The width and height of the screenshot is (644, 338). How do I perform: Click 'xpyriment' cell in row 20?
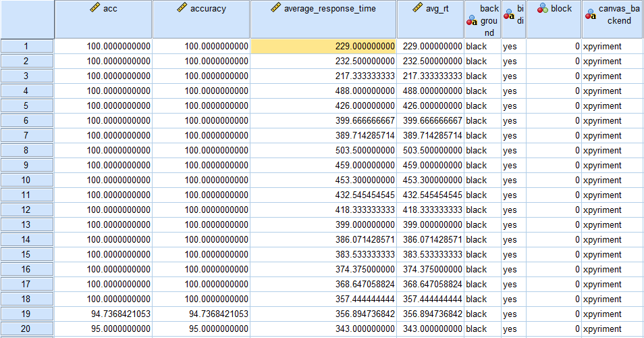[613, 329]
